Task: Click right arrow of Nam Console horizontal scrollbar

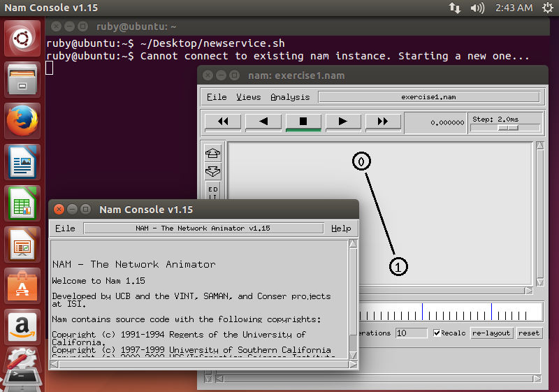Action: [x=354, y=365]
